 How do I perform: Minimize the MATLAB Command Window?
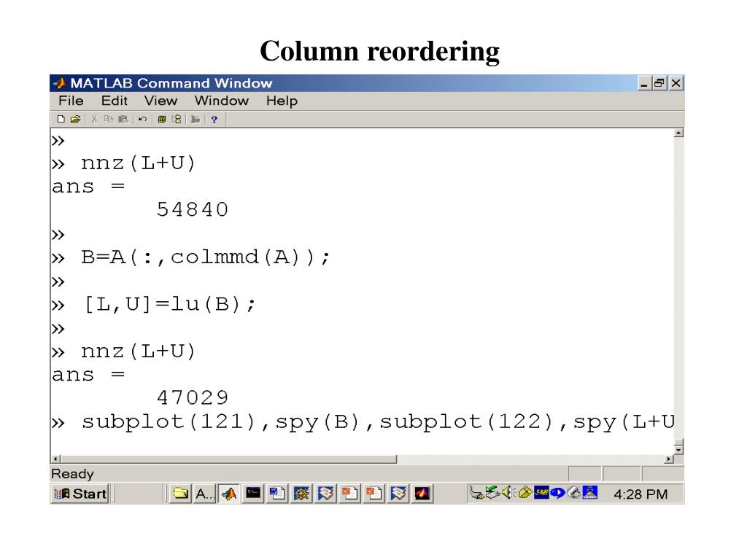[644, 84]
